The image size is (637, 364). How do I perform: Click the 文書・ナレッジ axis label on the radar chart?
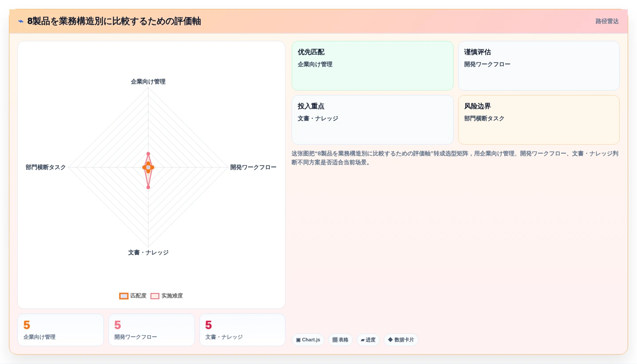click(148, 253)
